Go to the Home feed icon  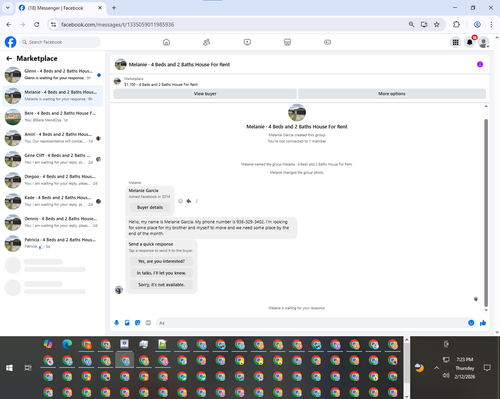(x=166, y=42)
